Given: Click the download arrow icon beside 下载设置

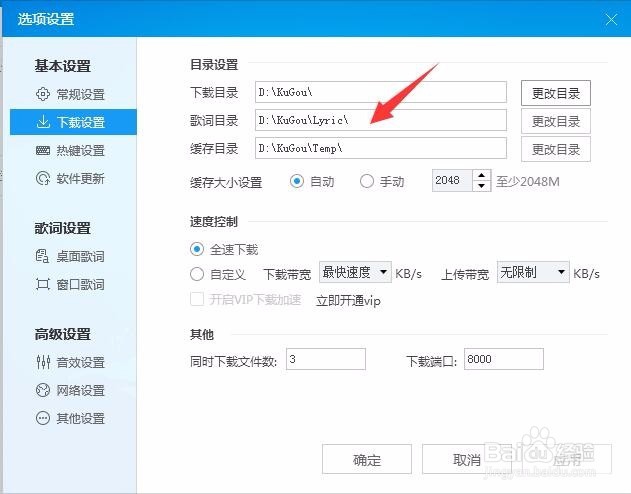Looking at the screenshot, I should point(43,122).
